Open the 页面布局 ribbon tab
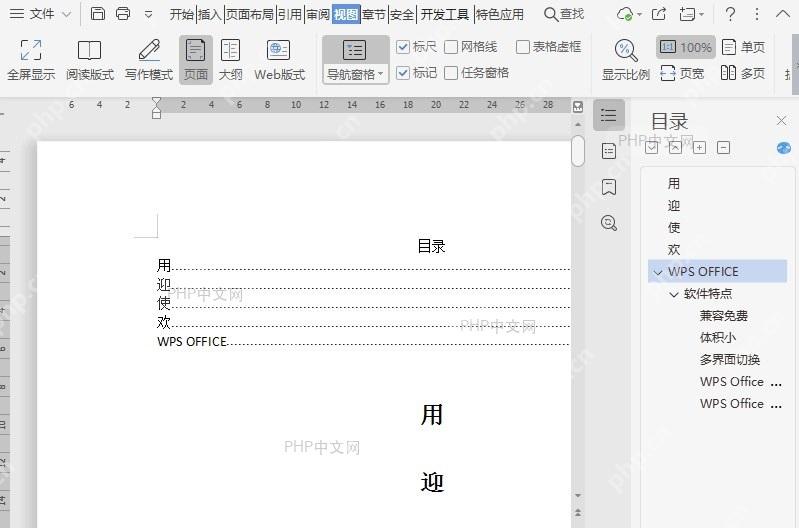Screen dimensions: 799x528 [x=250, y=14]
